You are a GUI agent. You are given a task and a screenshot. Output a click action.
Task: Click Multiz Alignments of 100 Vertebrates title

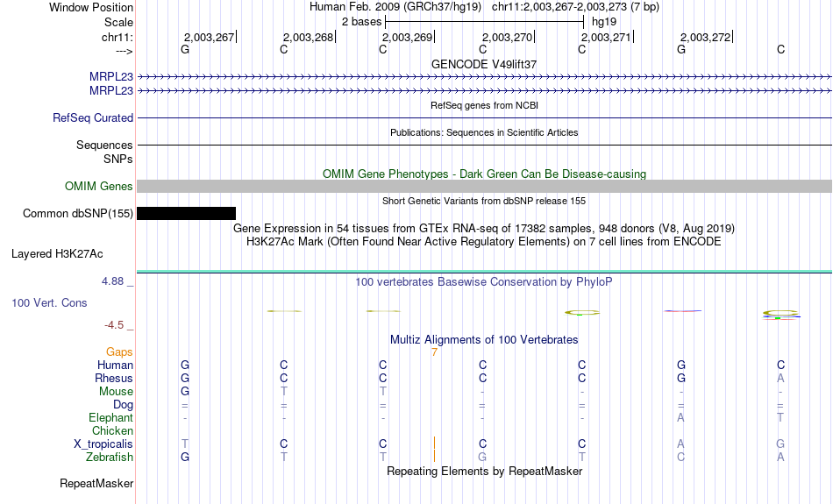(x=484, y=340)
